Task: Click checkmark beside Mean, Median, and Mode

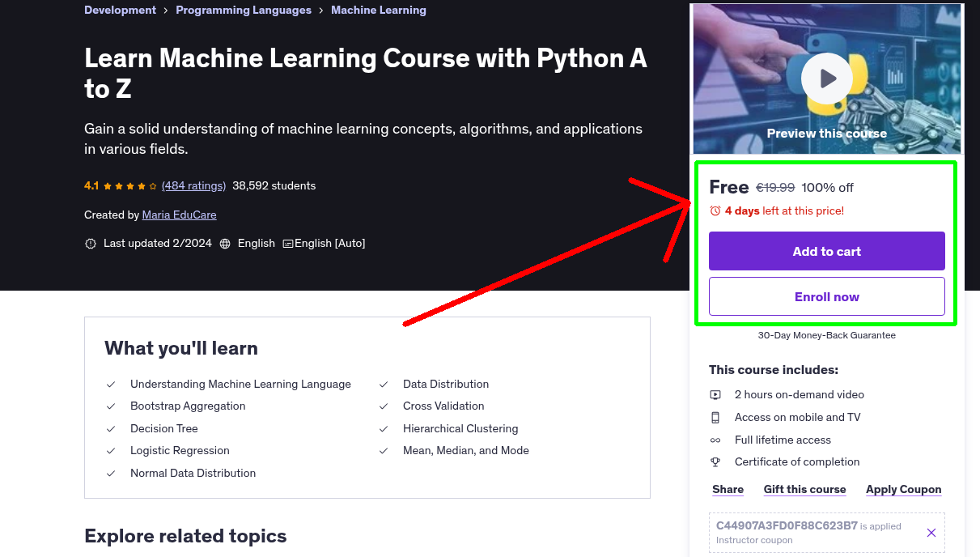Action: pyautogui.click(x=384, y=451)
